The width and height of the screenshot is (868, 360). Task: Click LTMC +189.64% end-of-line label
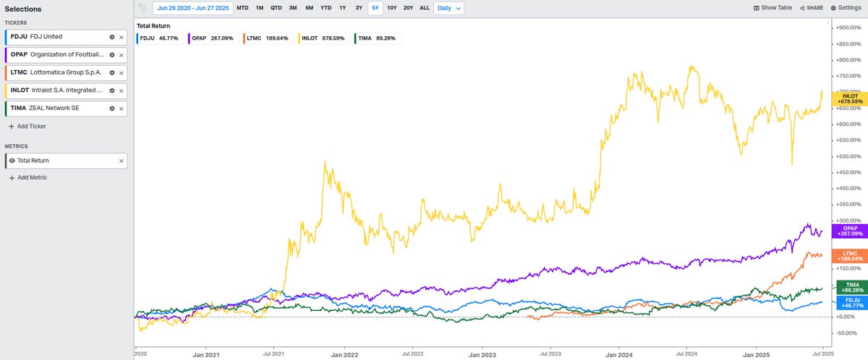coord(848,254)
